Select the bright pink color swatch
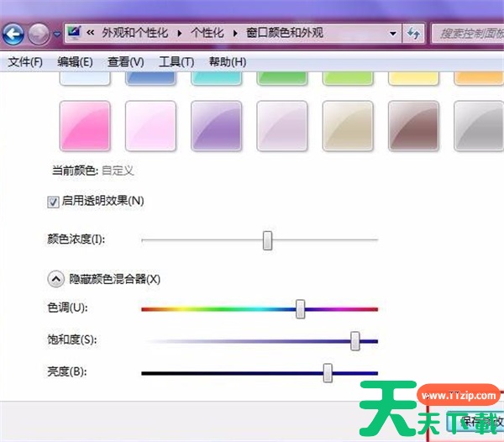This screenshot has width=504, height=442. point(86,126)
